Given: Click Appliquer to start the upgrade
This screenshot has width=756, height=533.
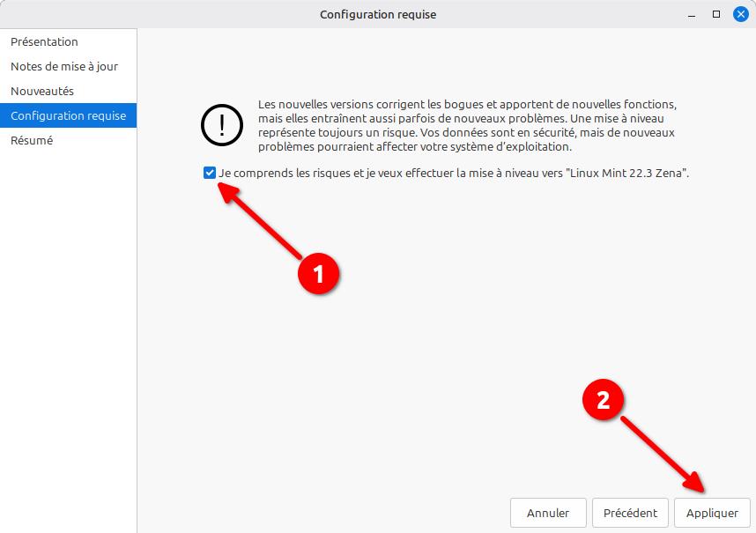Looking at the screenshot, I should point(712,513).
